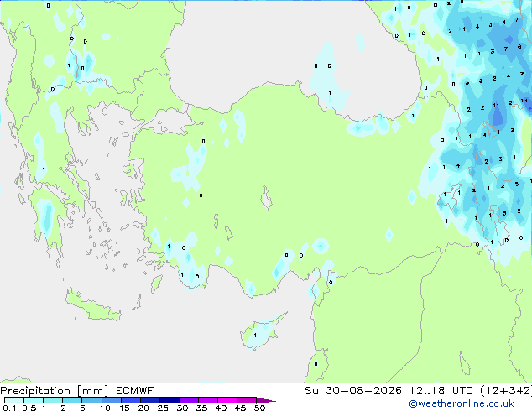This screenshot has height=411, width=532.
Task: Click the '10' legend scale label
Action: pyautogui.click(x=105, y=408)
